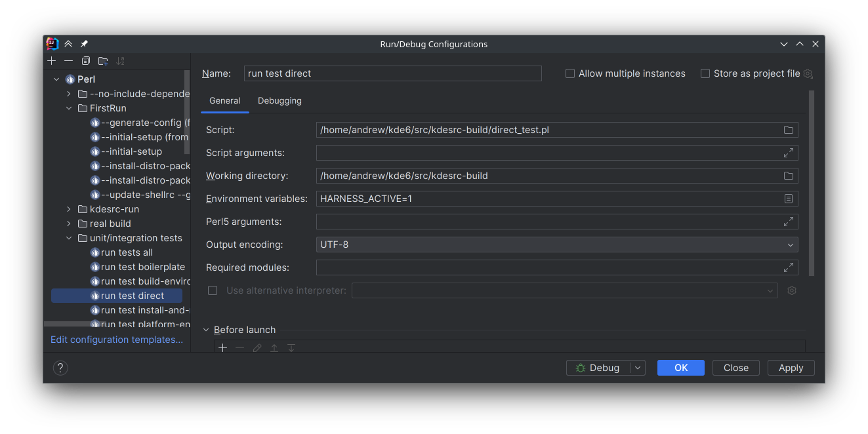
Task: Click the Add New Configuration plus icon
Action: 52,61
